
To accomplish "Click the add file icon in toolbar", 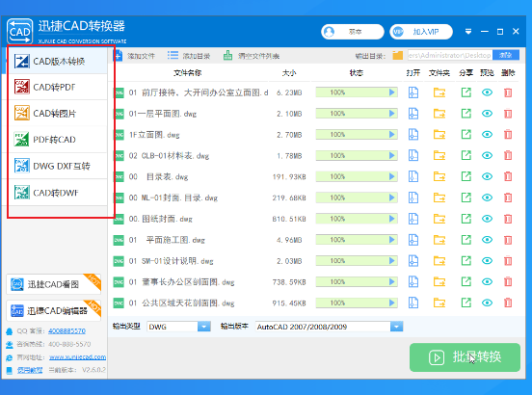I will click(118, 56).
